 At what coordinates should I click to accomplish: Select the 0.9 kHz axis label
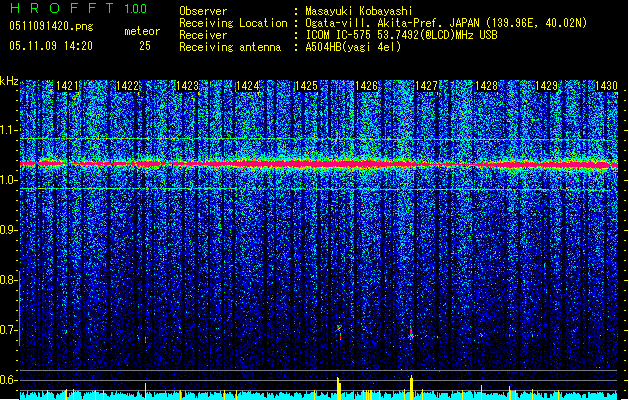click(x=9, y=230)
